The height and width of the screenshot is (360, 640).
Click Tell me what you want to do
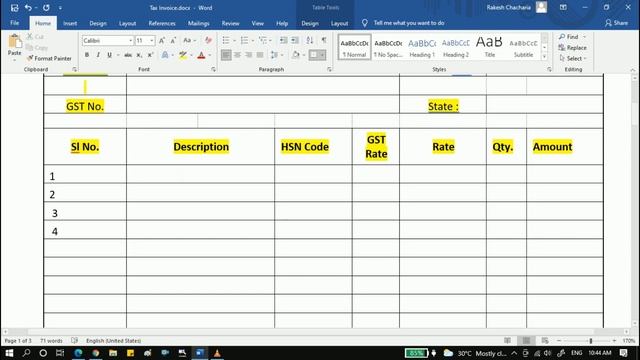coord(408,23)
